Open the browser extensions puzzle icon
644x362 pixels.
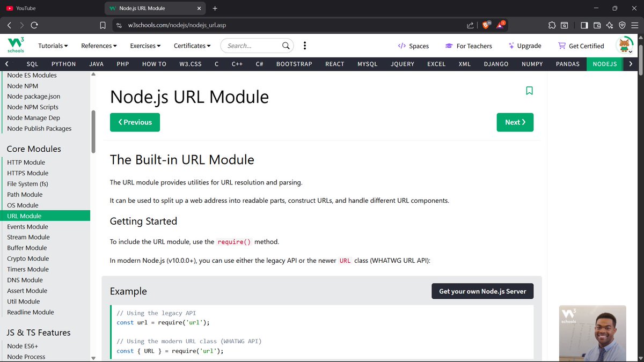pyautogui.click(x=552, y=25)
